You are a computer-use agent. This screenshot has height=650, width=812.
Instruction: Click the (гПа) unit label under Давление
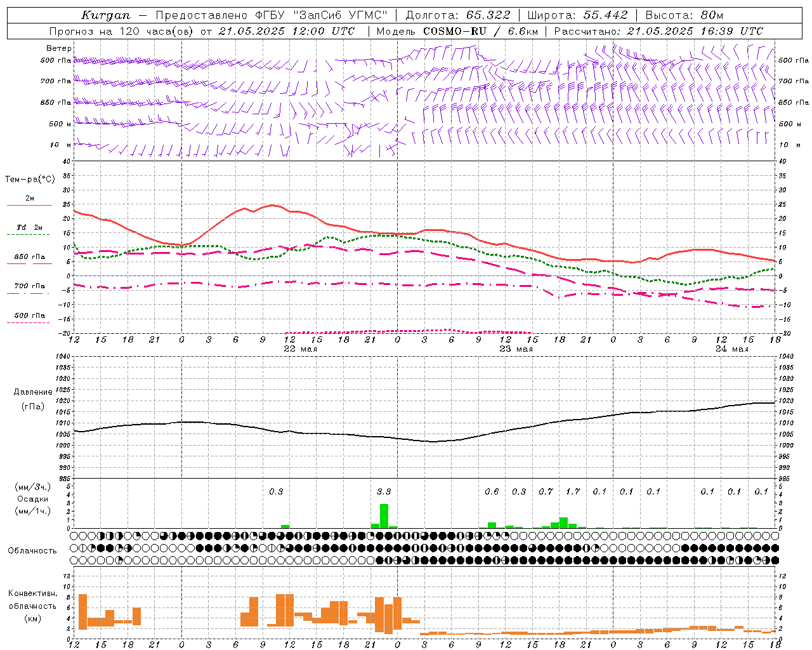click(x=33, y=407)
